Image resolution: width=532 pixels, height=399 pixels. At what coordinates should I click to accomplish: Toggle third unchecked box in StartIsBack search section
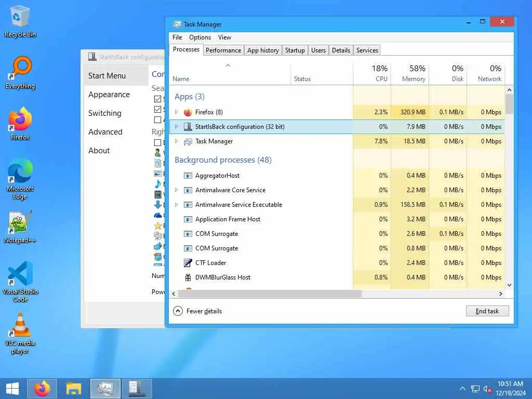point(157,120)
